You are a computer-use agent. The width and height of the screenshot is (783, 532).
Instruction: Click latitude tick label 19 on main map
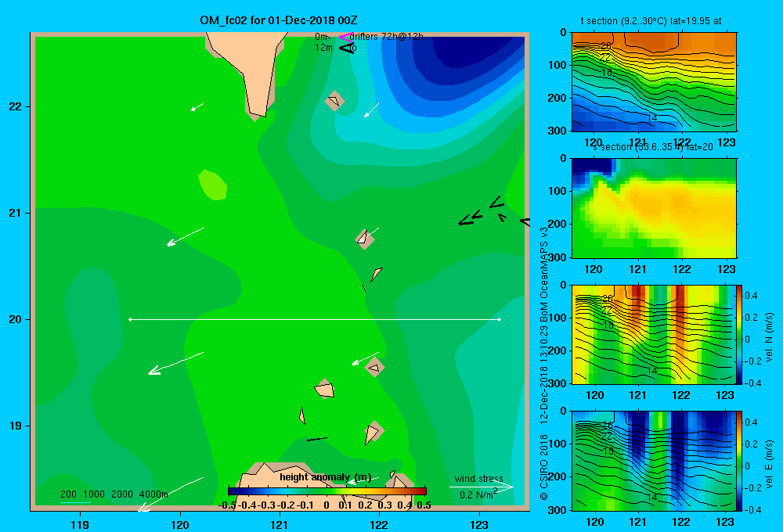click(x=16, y=426)
